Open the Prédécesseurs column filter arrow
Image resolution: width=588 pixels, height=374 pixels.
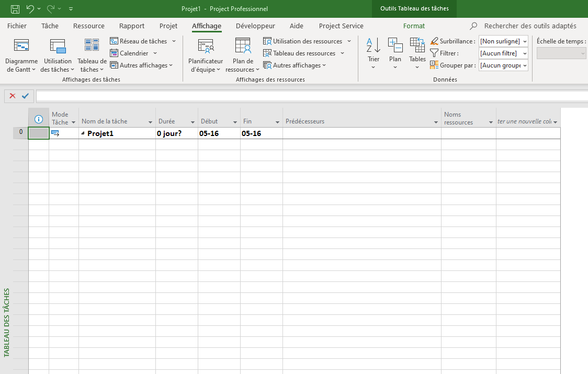pyautogui.click(x=436, y=122)
